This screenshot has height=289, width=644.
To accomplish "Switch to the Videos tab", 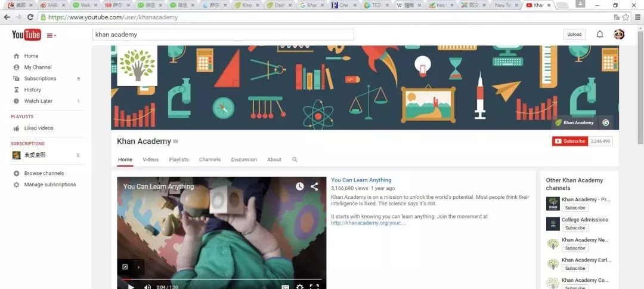I will tap(150, 159).
